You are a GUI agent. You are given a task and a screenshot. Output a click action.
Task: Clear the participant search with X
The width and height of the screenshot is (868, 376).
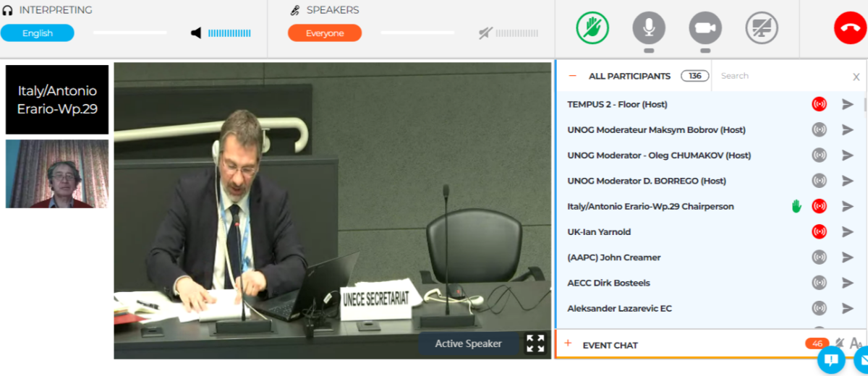(x=856, y=77)
